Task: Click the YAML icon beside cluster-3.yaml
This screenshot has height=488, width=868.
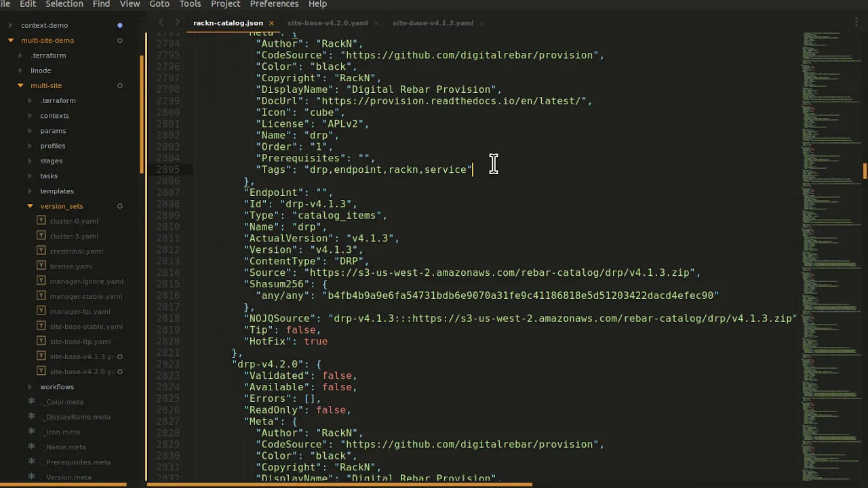Action: [x=41, y=236]
